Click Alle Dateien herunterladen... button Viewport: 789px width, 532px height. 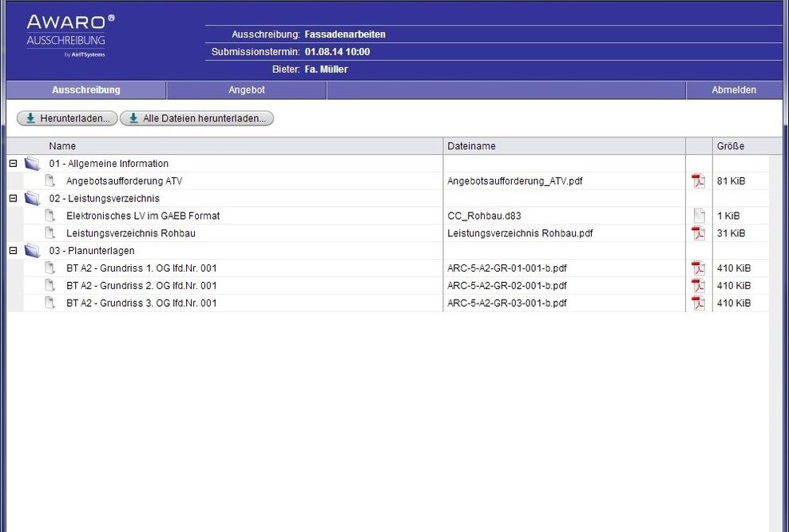197,118
